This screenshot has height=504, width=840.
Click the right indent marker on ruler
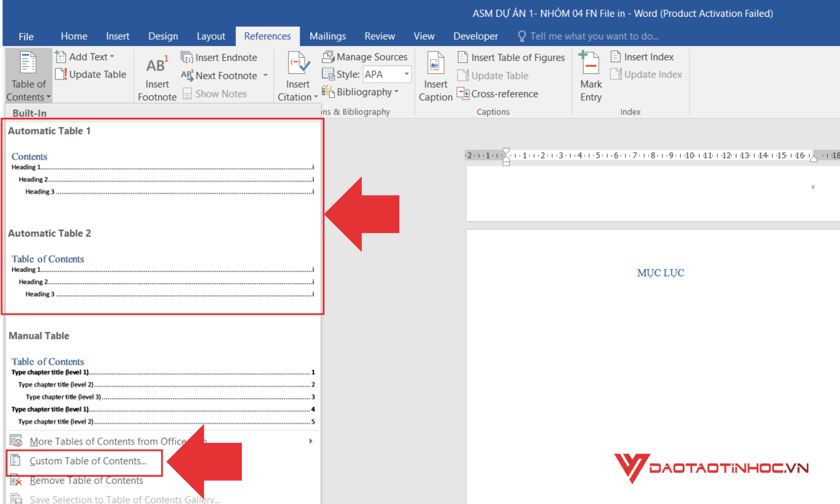coord(814,158)
